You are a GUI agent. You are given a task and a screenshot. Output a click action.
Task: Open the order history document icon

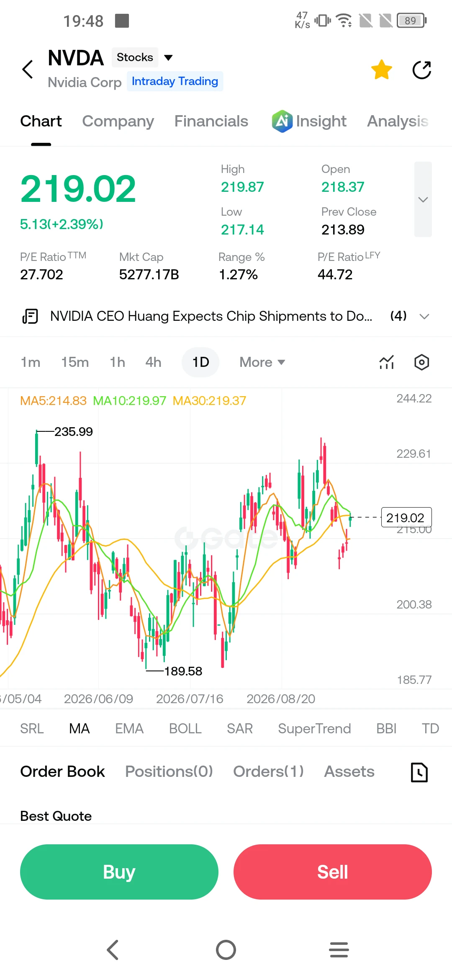(419, 772)
